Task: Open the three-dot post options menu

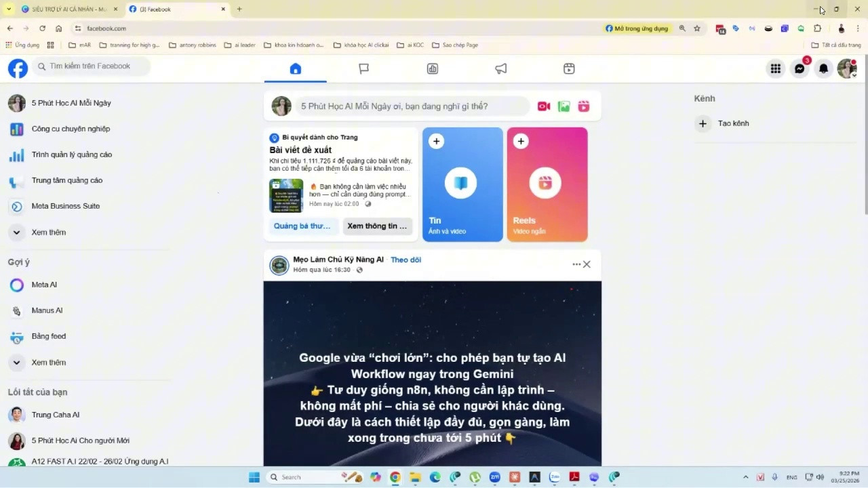Action: 576,264
